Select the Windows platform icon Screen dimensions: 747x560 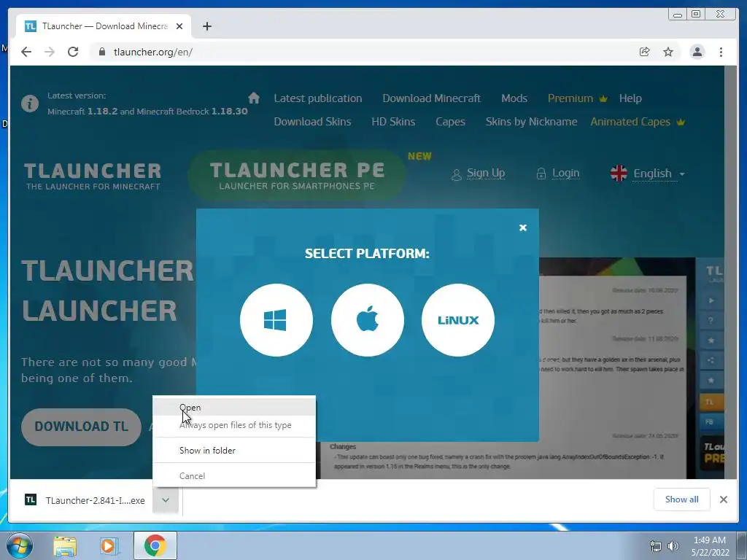276,320
